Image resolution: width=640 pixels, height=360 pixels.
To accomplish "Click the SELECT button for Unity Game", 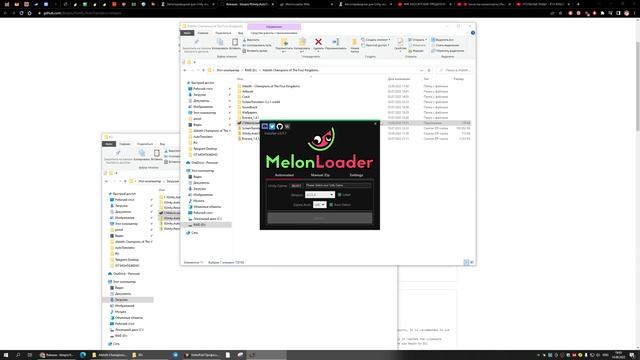I will (x=296, y=186).
